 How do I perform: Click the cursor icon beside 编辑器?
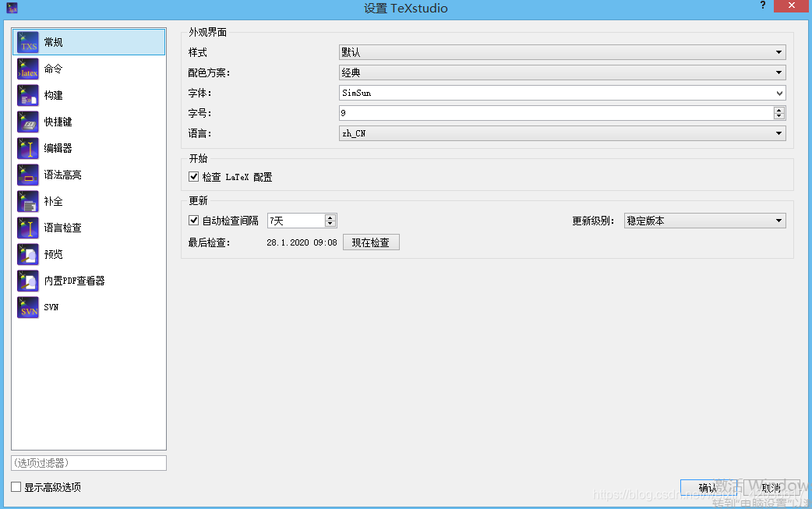click(28, 148)
